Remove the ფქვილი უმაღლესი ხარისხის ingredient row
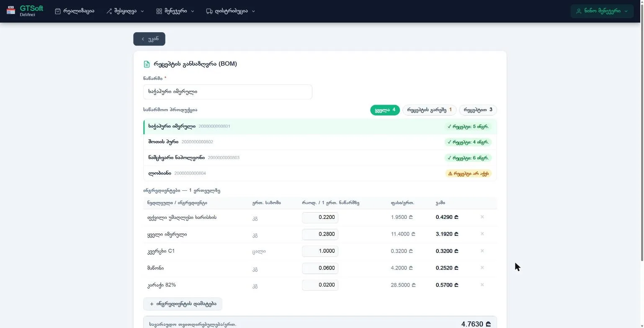Screen dimensions: 644x328 click(x=482, y=217)
